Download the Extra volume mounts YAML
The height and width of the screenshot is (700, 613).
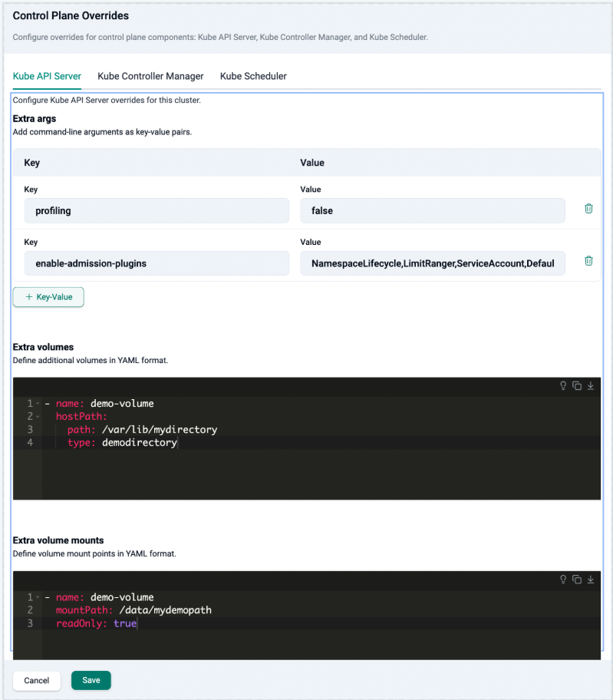591,579
